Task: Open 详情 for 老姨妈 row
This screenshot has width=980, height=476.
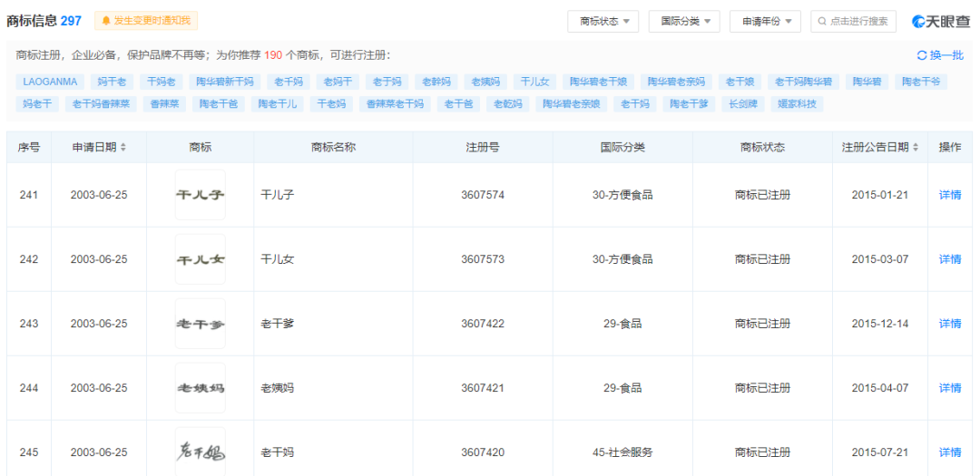Action: [x=950, y=388]
